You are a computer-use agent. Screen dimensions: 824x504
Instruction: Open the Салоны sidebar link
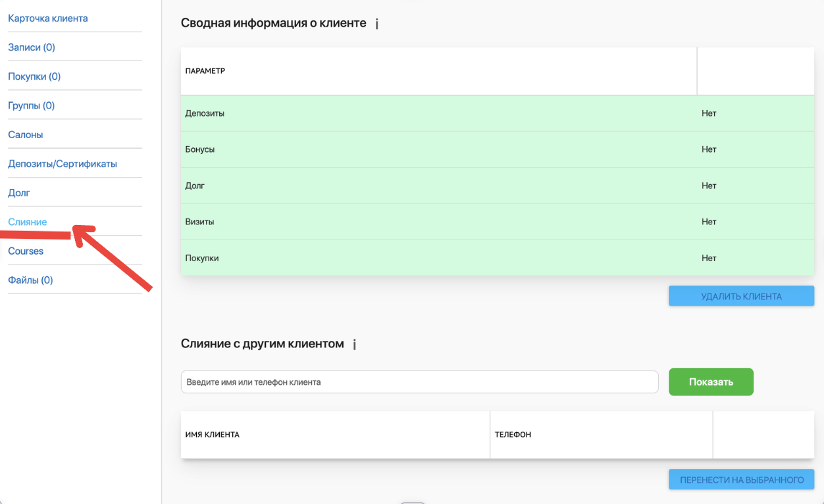point(26,134)
